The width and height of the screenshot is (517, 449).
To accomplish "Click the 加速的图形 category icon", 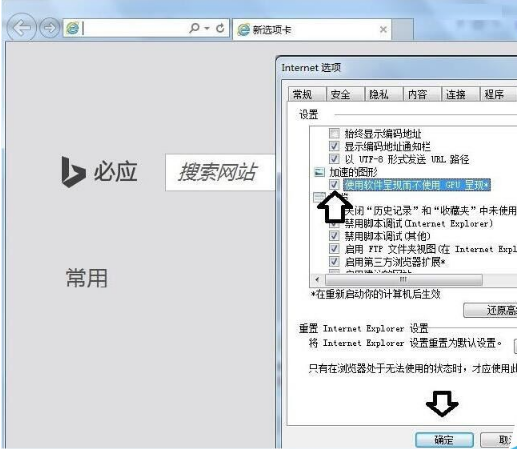I will point(319,172).
